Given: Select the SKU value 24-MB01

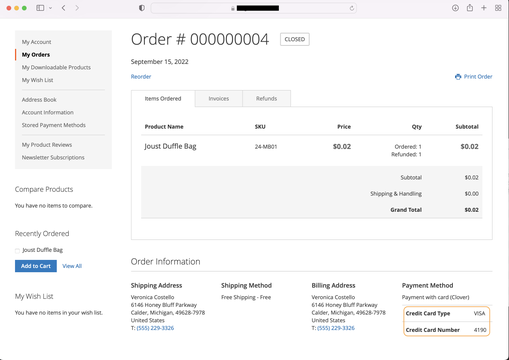Looking at the screenshot, I should coord(266,147).
